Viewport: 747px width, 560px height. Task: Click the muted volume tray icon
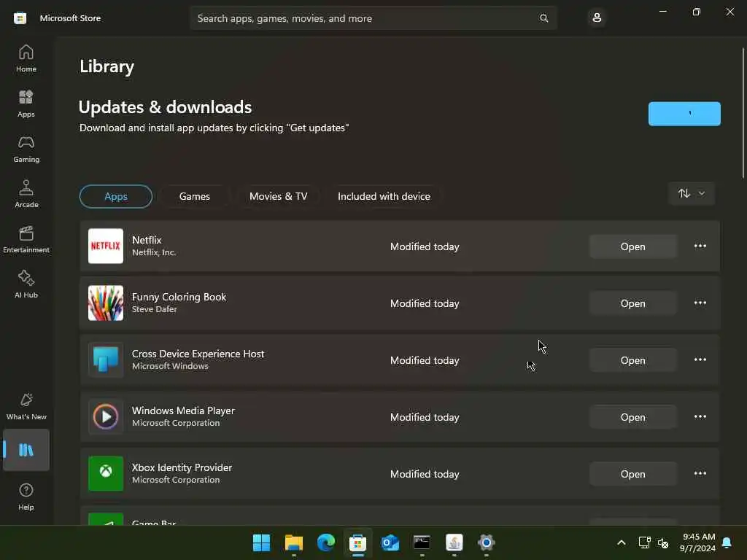click(x=662, y=542)
